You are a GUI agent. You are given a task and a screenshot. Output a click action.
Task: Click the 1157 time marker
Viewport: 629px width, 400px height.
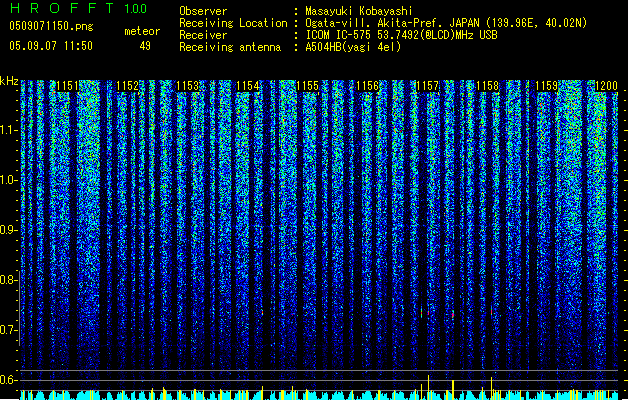coord(427,86)
